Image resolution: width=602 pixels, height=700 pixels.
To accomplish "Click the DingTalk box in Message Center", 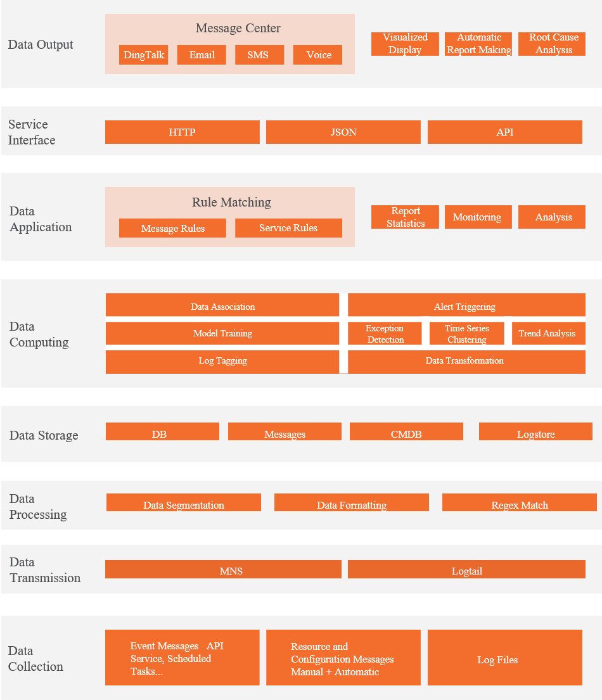I will pos(144,55).
